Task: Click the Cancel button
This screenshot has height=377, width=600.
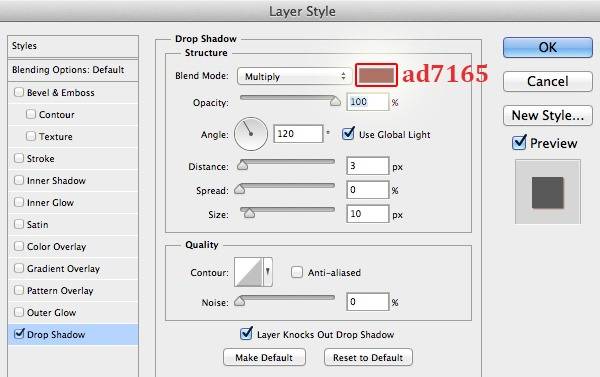Action: point(548,81)
